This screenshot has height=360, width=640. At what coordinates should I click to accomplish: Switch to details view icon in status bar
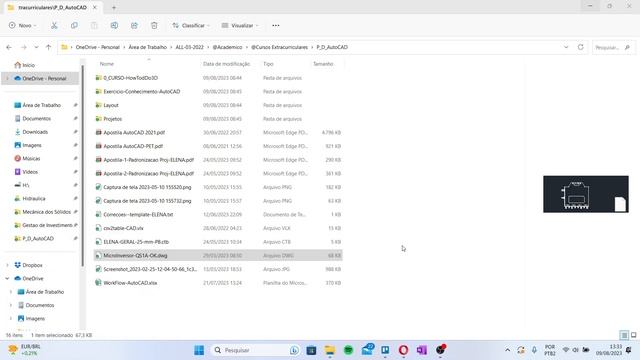click(x=624, y=335)
